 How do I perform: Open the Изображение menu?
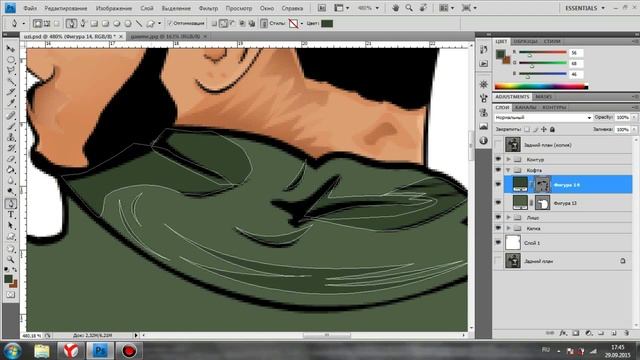pos(114,8)
